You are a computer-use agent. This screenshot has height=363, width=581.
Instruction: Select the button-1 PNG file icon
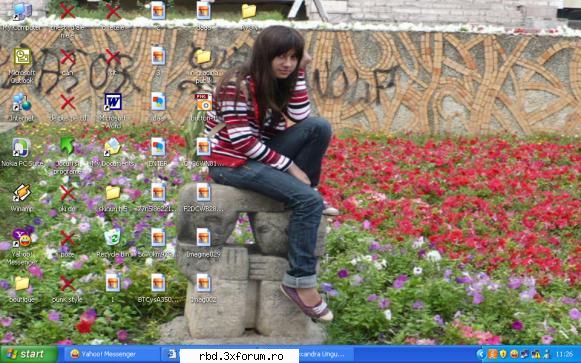(x=203, y=102)
